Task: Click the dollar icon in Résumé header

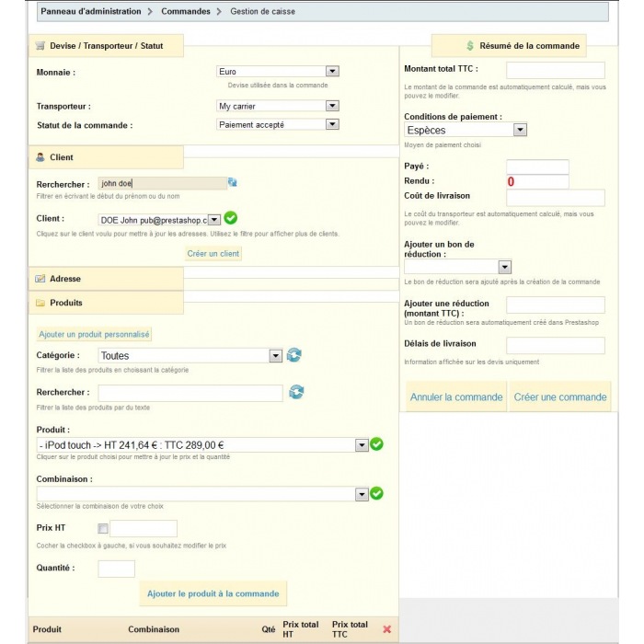Action: click(470, 46)
